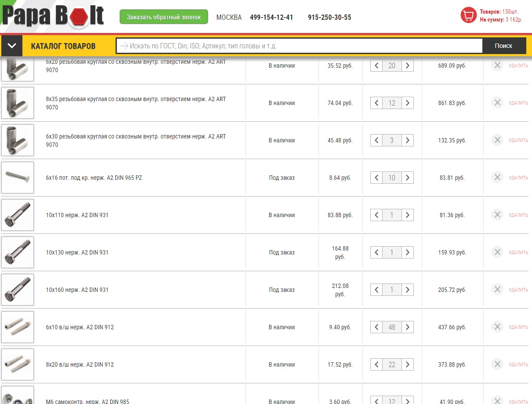This screenshot has width=532, height=404.
Task: Open product link 10x110 нерж. A2 DIN 931
Action: (x=77, y=215)
